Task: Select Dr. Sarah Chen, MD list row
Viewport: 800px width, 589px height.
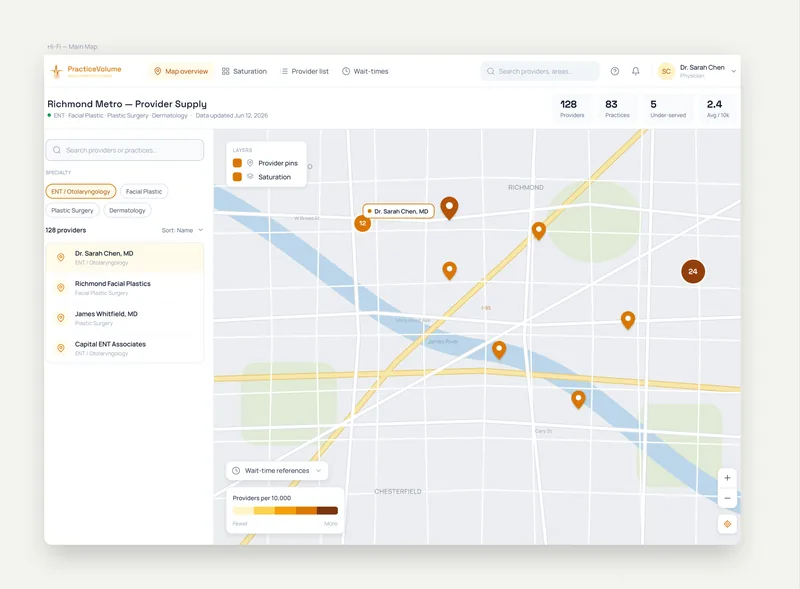Action: (x=125, y=258)
